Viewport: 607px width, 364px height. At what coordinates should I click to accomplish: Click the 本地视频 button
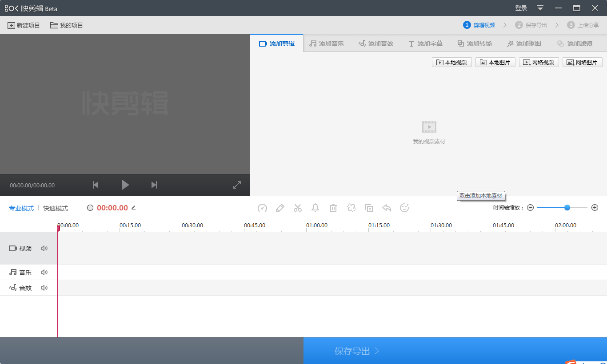[452, 63]
